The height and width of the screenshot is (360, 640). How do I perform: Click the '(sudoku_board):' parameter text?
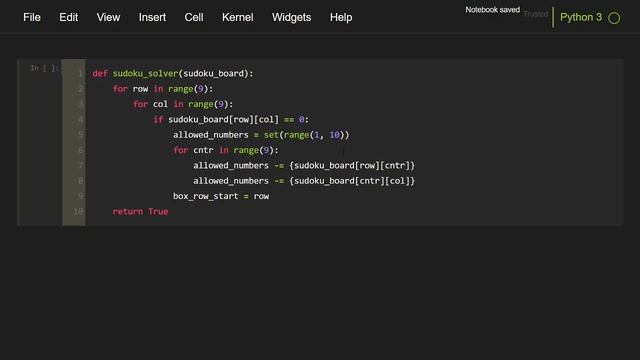pos(216,73)
